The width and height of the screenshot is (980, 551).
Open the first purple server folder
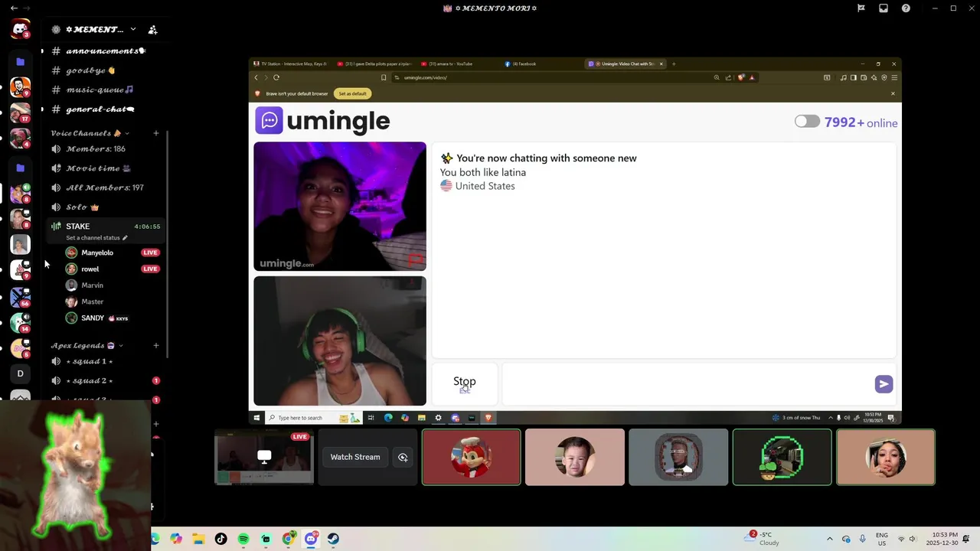pyautogui.click(x=20, y=62)
